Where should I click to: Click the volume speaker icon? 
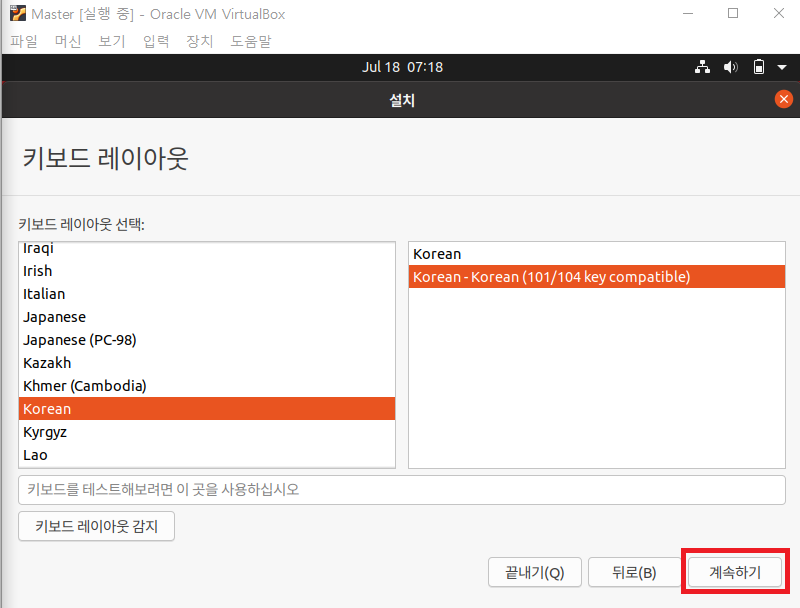(731, 67)
